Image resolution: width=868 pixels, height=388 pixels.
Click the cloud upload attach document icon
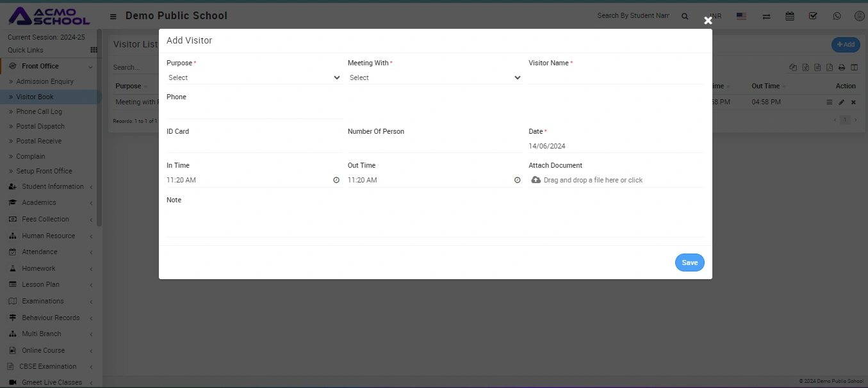point(536,181)
